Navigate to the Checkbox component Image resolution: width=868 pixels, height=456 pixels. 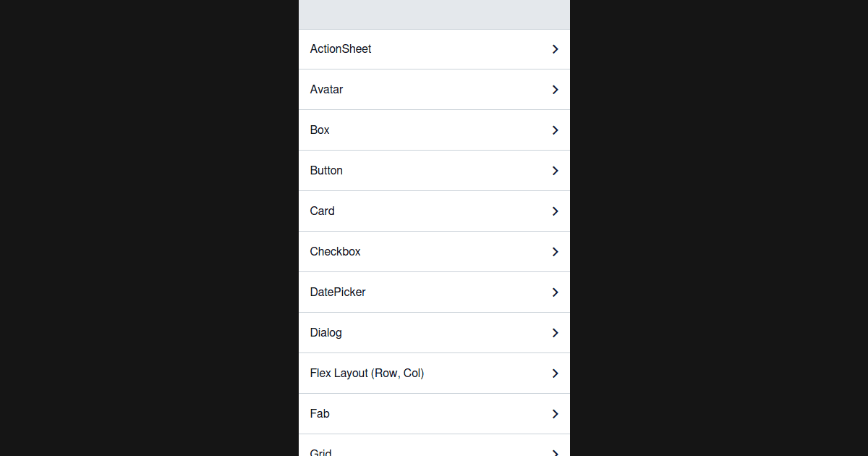coord(336,252)
